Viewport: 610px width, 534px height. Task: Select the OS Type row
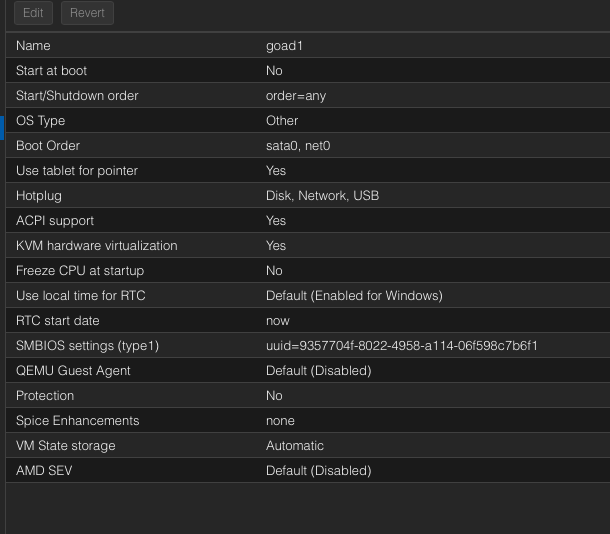coord(300,121)
